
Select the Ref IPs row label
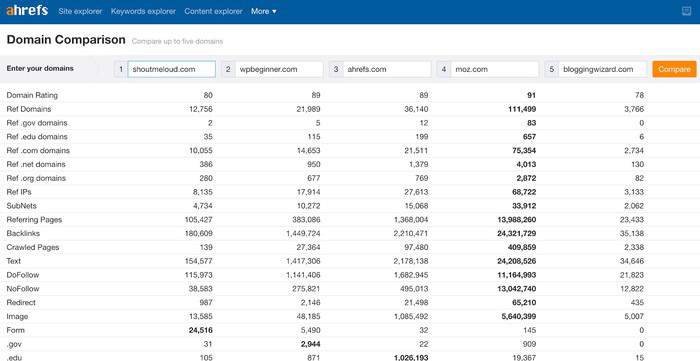pos(19,192)
